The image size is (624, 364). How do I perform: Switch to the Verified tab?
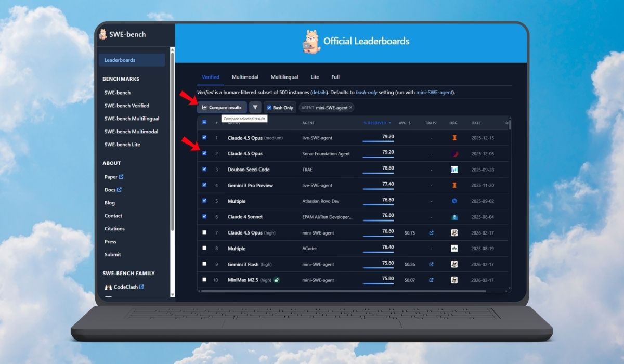pyautogui.click(x=211, y=77)
